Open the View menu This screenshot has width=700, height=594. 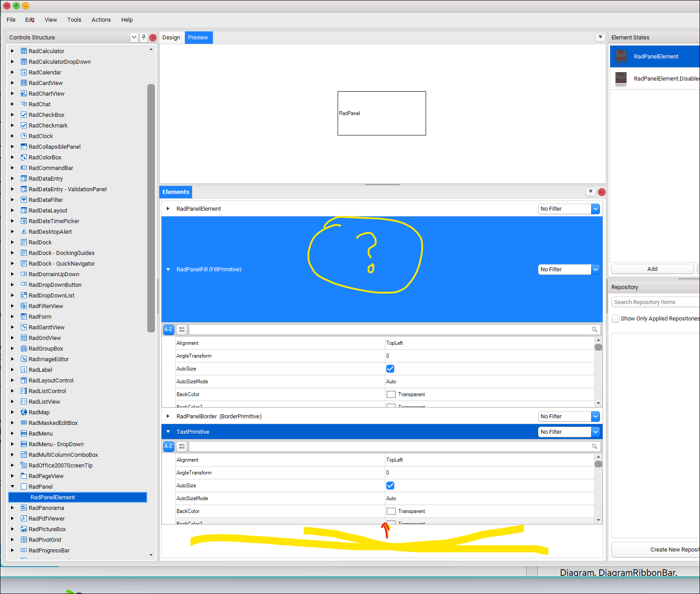[x=51, y=20]
